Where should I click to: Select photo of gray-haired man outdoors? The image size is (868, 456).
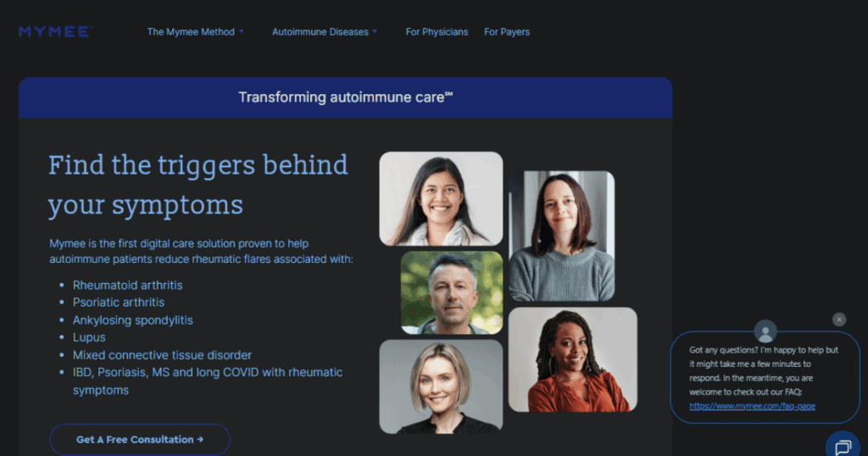click(x=452, y=292)
